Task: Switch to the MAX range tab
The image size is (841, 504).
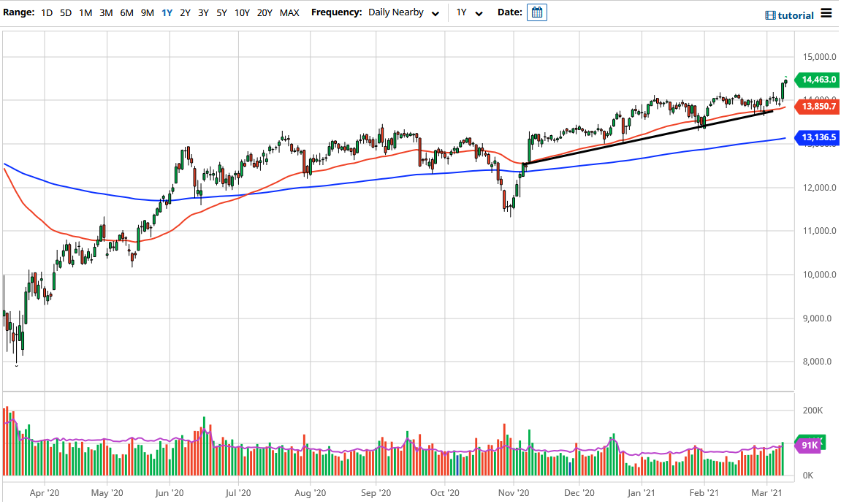Action: 289,12
